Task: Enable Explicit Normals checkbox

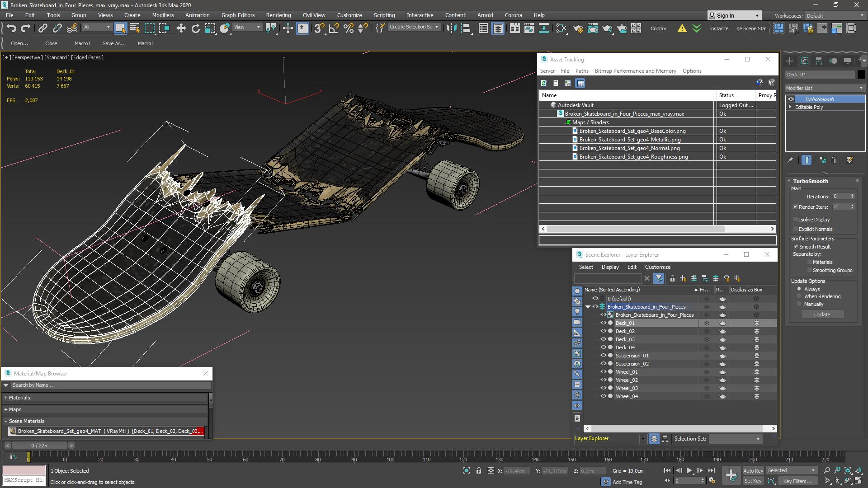Action: point(796,229)
